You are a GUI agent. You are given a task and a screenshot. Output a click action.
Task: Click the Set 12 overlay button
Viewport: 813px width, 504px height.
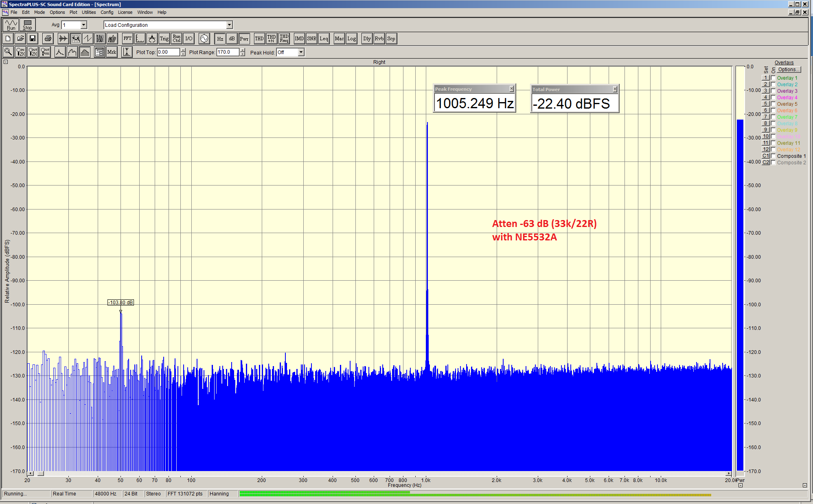pyautogui.click(x=766, y=149)
